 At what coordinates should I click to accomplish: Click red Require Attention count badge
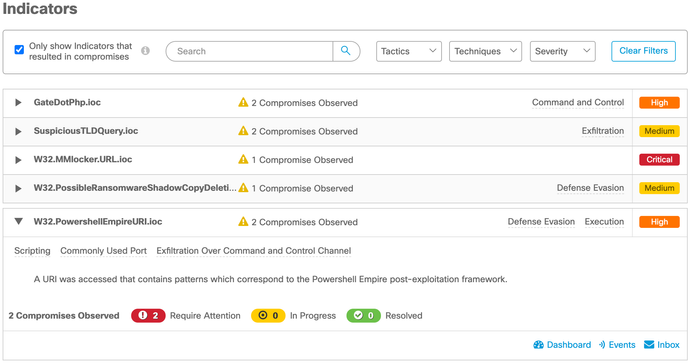click(148, 316)
